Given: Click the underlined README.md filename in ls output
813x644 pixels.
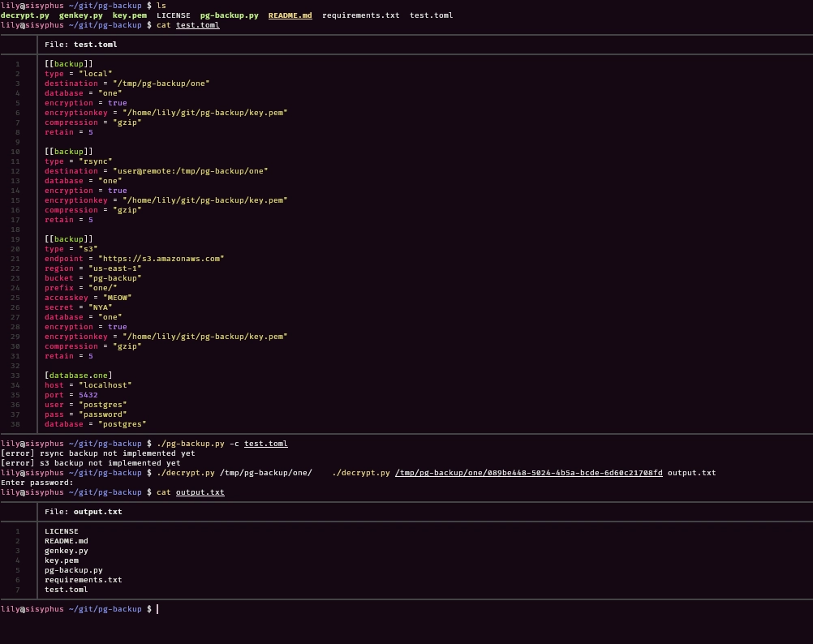Looking at the screenshot, I should click(290, 15).
